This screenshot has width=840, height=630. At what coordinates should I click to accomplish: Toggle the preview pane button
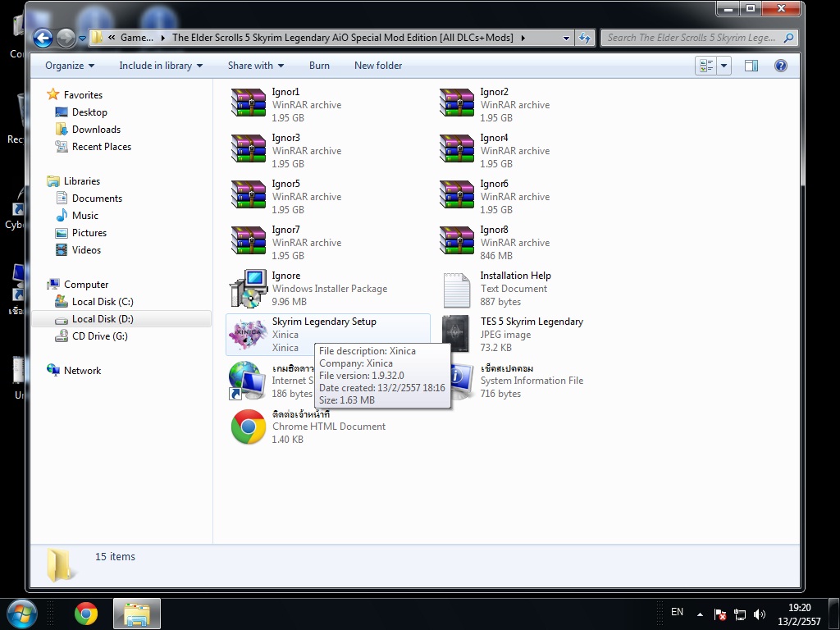751,66
